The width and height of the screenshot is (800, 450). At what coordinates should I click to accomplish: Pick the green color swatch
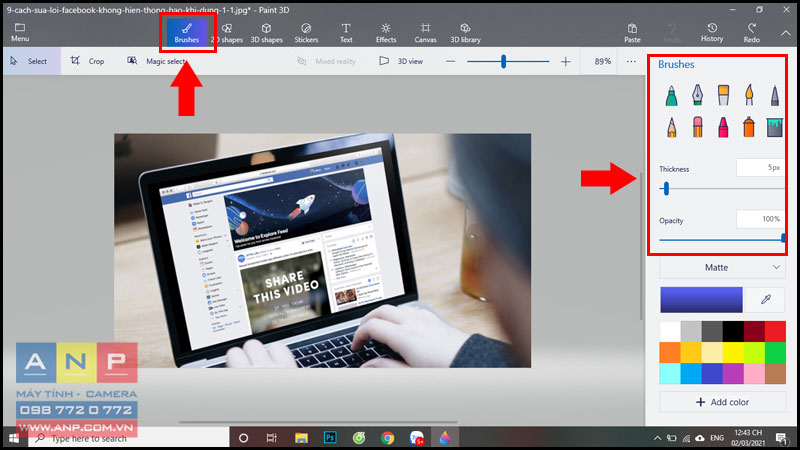(775, 353)
